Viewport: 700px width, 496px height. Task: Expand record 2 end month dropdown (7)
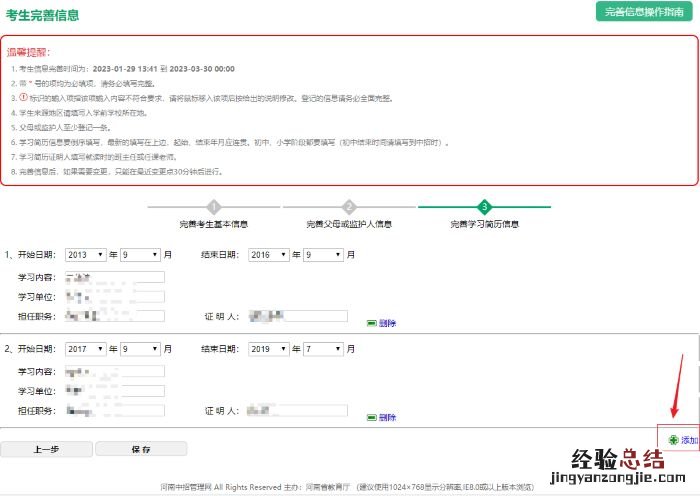click(324, 349)
